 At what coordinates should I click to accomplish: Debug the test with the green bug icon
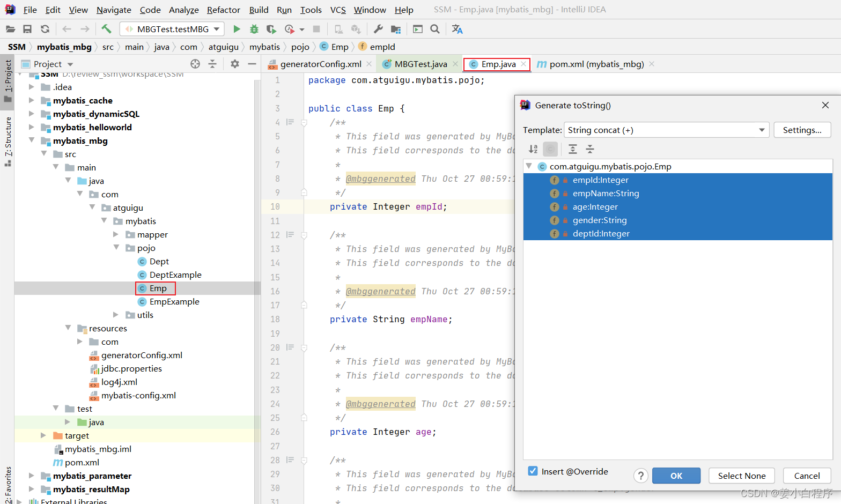point(254,29)
